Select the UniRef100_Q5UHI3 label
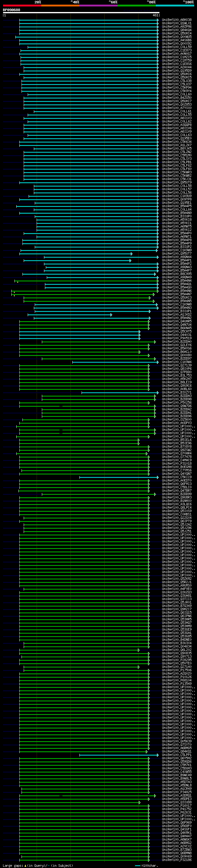The width and height of the screenshot is (197, 868). [x=177, y=298]
